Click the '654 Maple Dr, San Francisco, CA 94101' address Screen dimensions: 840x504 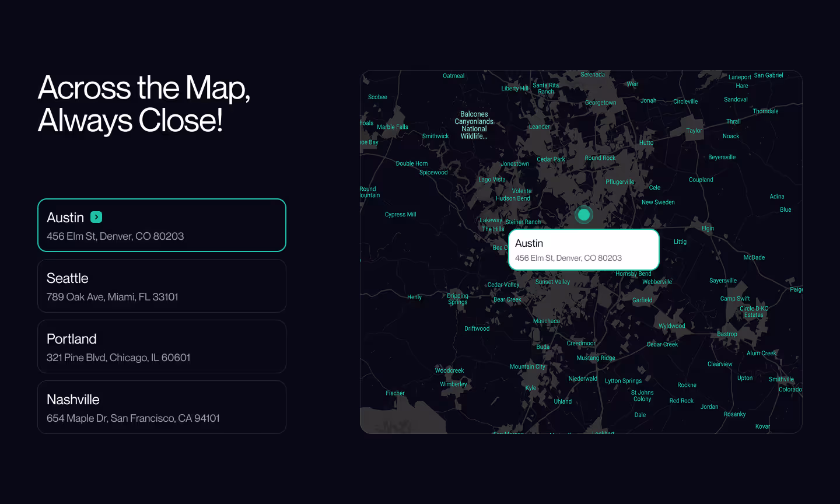(133, 418)
